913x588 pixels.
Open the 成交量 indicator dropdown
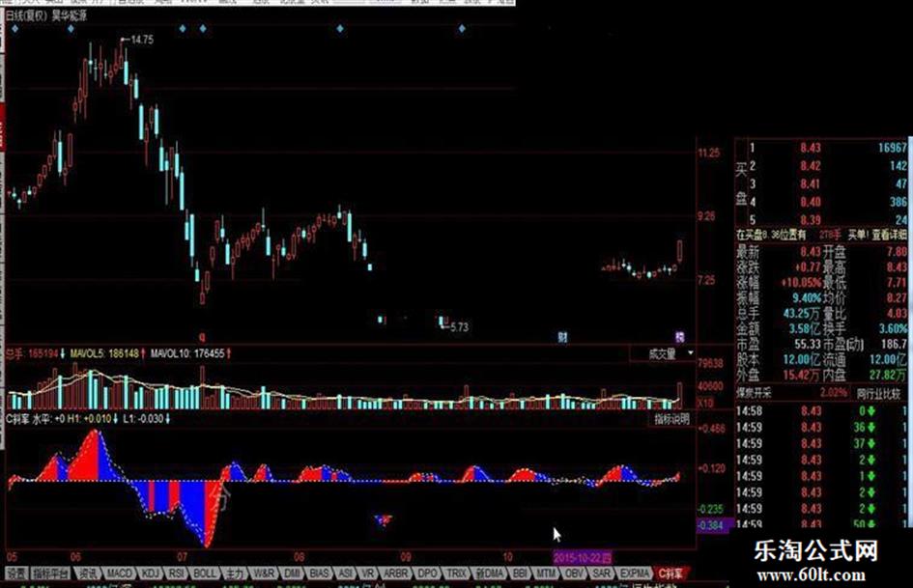pyautogui.click(x=691, y=353)
